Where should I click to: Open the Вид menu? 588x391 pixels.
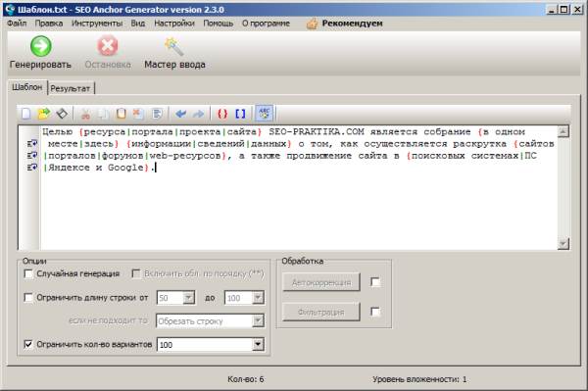[137, 24]
